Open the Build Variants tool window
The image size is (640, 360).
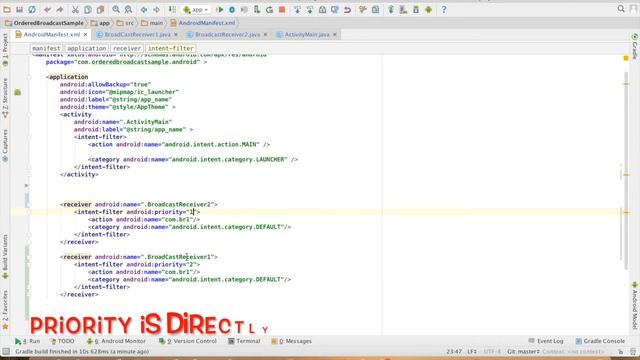[5, 256]
